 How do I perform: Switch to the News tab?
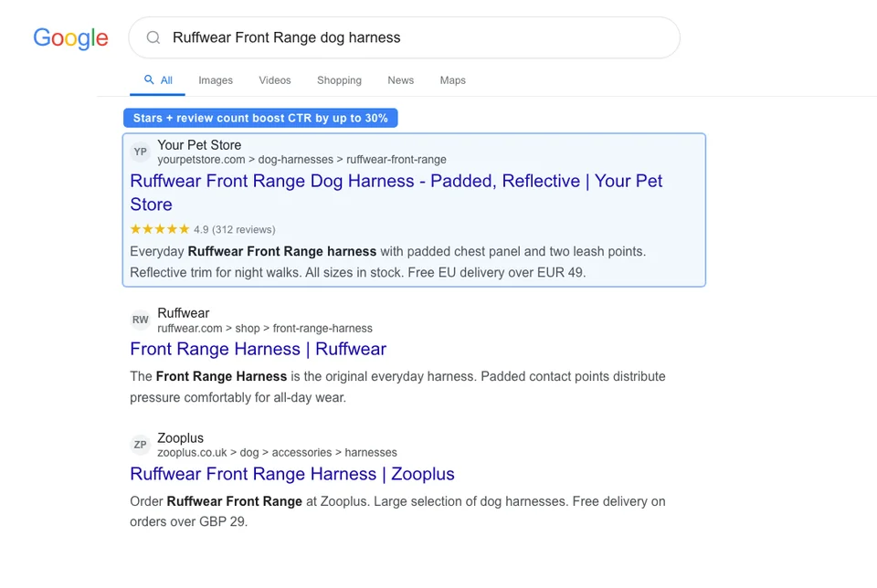[400, 80]
